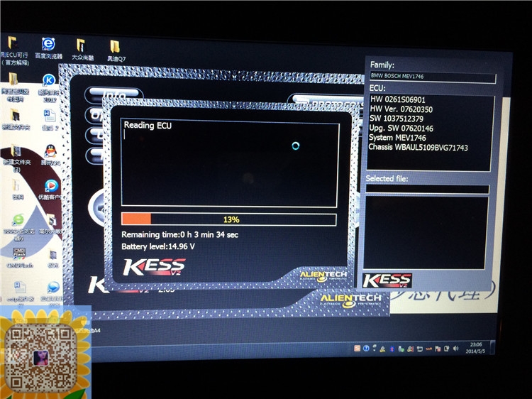Open the 奥迪Q7 desktop folder

click(x=116, y=50)
